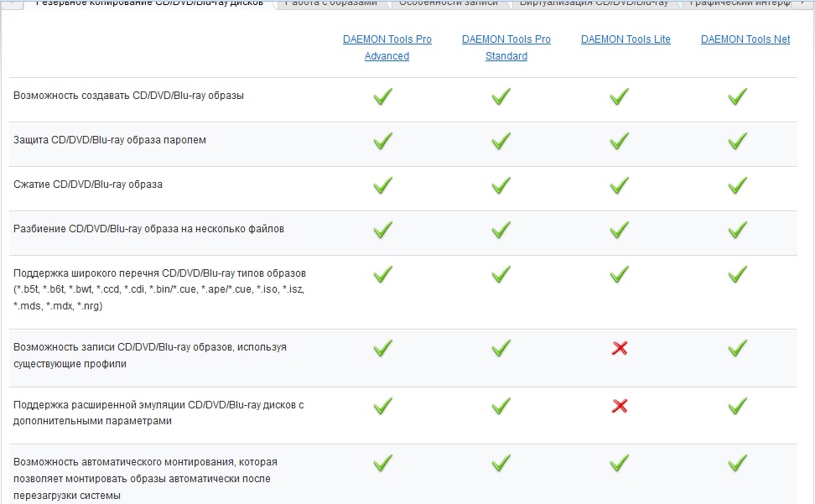The image size is (815, 504).
Task: Switch to the Особенности записи tab
Action: (448, 3)
